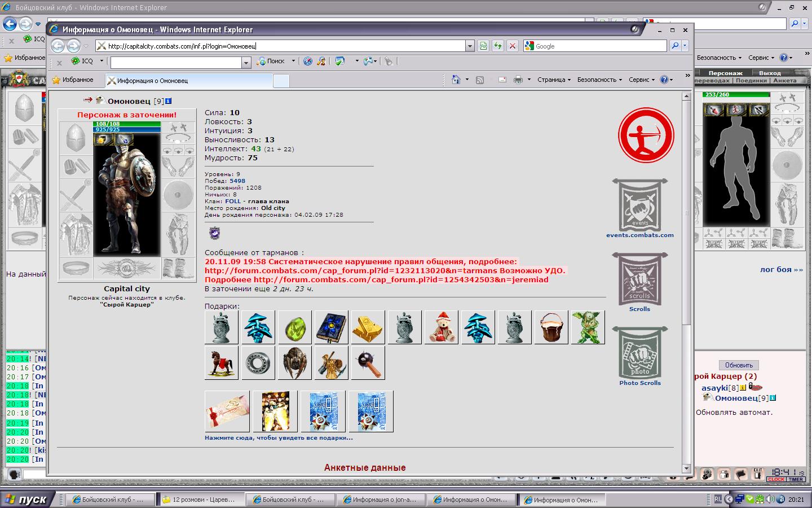Click the red archer zodiac emblem

coord(646,135)
